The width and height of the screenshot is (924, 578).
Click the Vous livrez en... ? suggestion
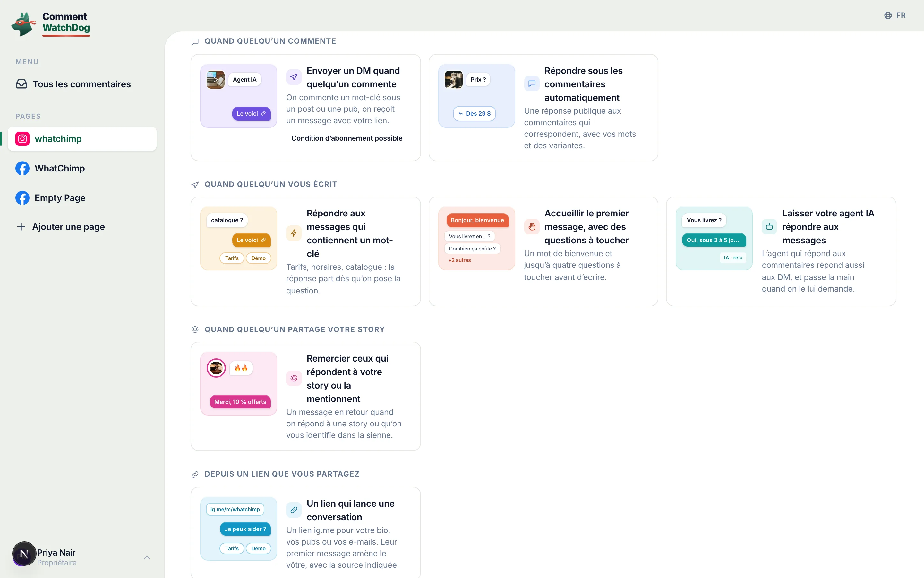(470, 236)
